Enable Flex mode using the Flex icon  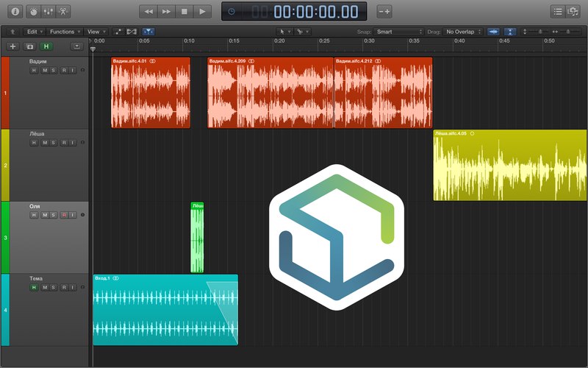point(132,32)
